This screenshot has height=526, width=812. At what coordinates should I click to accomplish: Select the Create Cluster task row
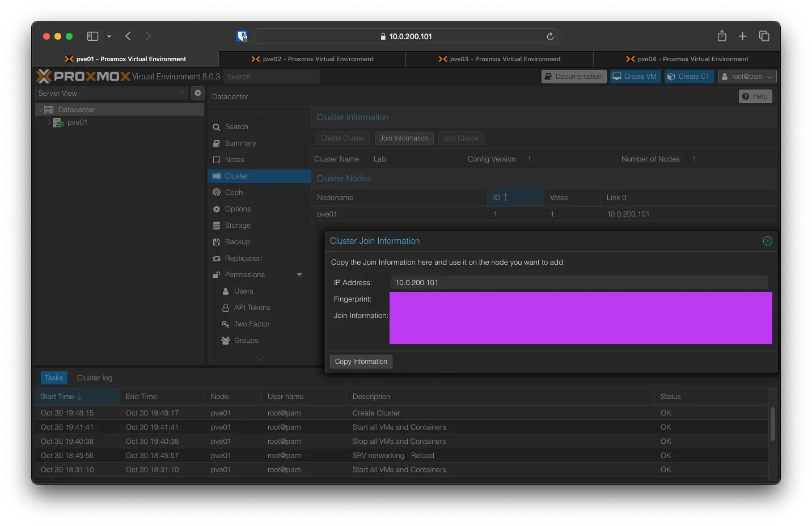click(401, 413)
